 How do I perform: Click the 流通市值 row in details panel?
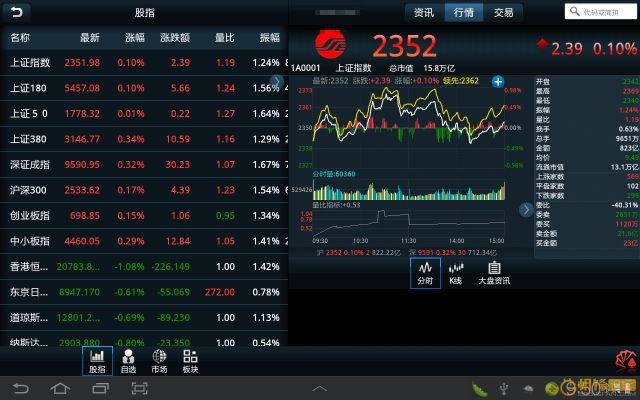(x=587, y=167)
